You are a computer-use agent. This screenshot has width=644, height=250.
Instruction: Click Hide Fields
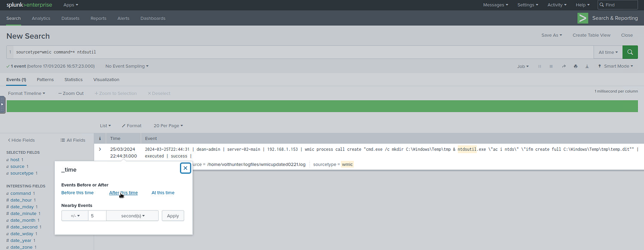pos(21,140)
